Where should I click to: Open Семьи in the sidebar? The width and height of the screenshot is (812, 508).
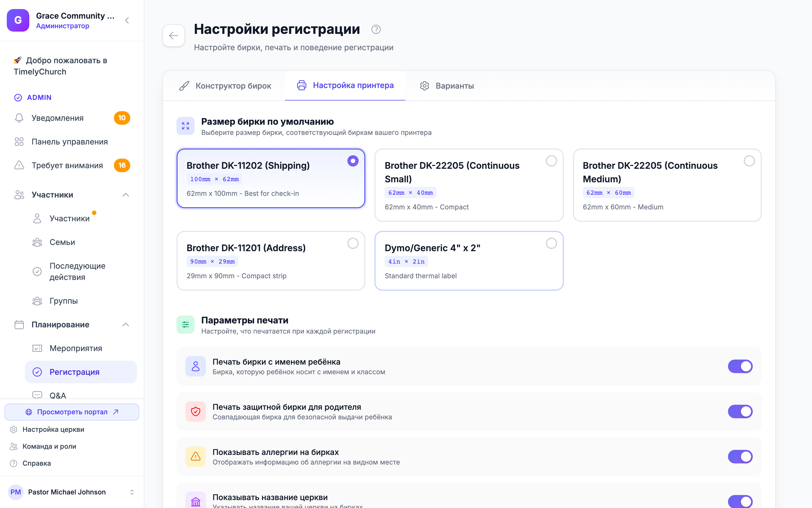pos(81,242)
